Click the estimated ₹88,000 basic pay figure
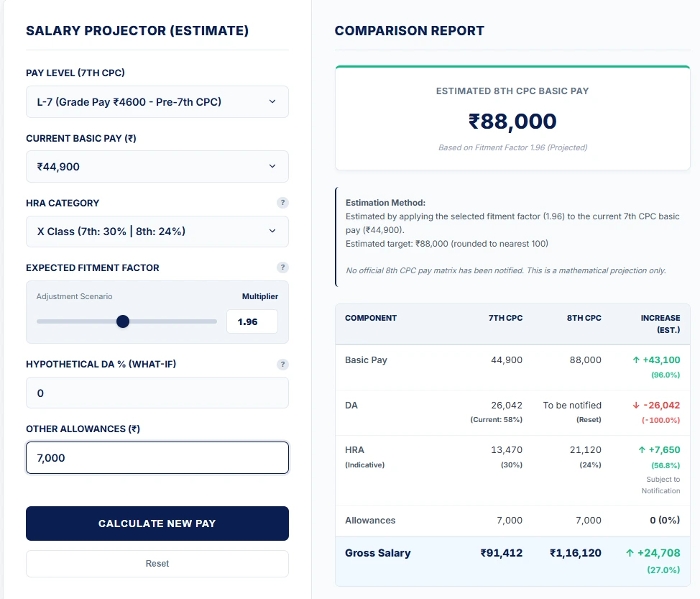This screenshot has height=599, width=700. (512, 122)
